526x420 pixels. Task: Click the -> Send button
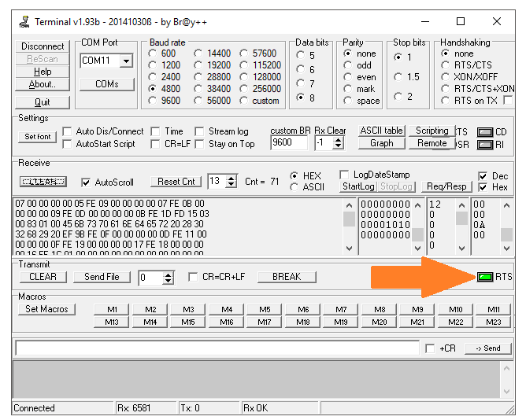488,348
